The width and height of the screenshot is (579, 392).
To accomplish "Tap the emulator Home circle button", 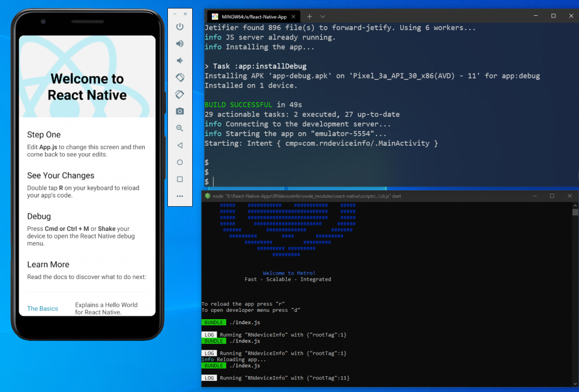I will (x=180, y=162).
